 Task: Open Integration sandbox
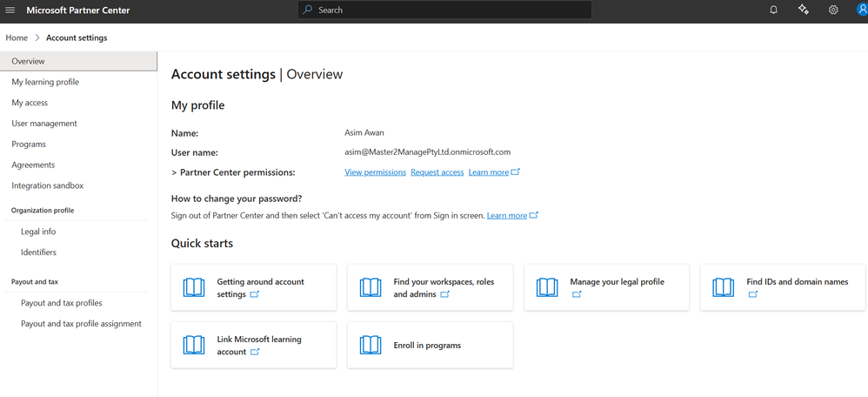pos(48,185)
